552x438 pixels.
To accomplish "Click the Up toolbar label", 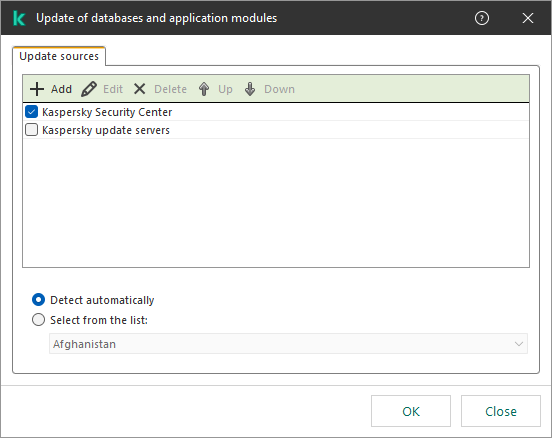I will (225, 89).
